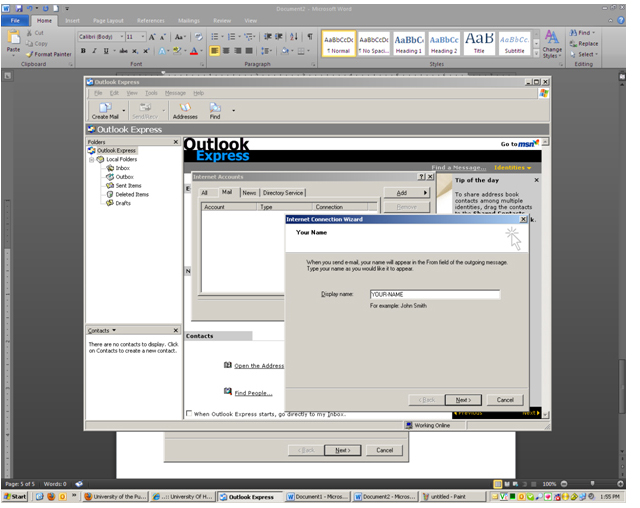Screen dimensions: 640x508
Task: Toggle Italic formatting in Word ribbon
Action: pos(94,51)
